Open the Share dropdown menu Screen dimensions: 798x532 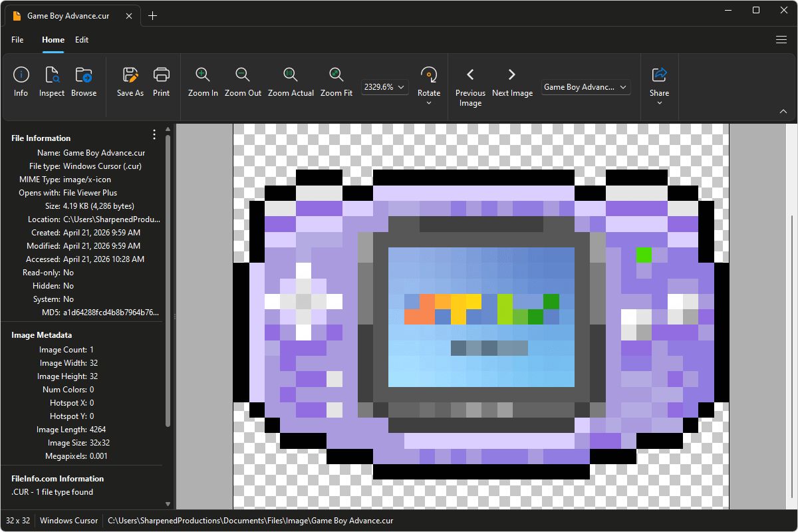click(659, 102)
